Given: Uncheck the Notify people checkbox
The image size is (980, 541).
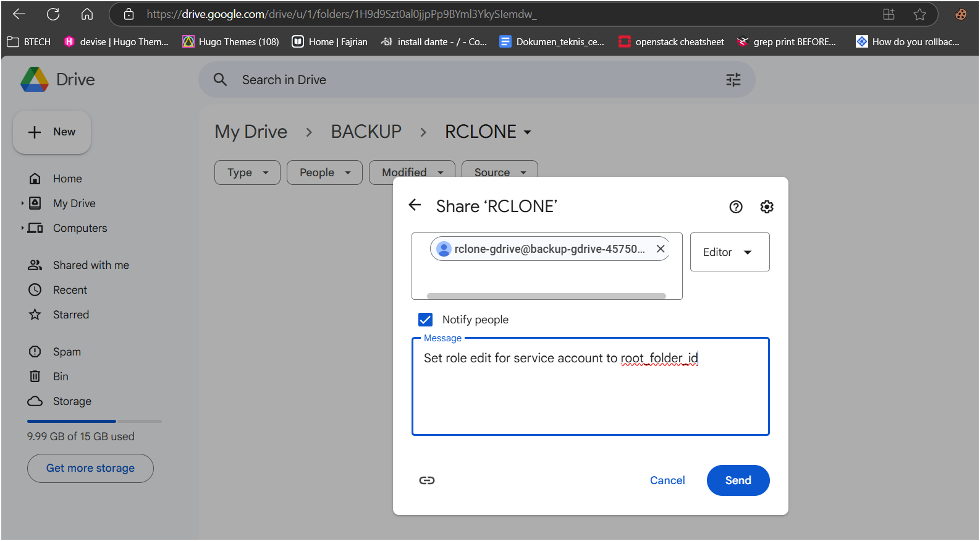Looking at the screenshot, I should point(425,320).
